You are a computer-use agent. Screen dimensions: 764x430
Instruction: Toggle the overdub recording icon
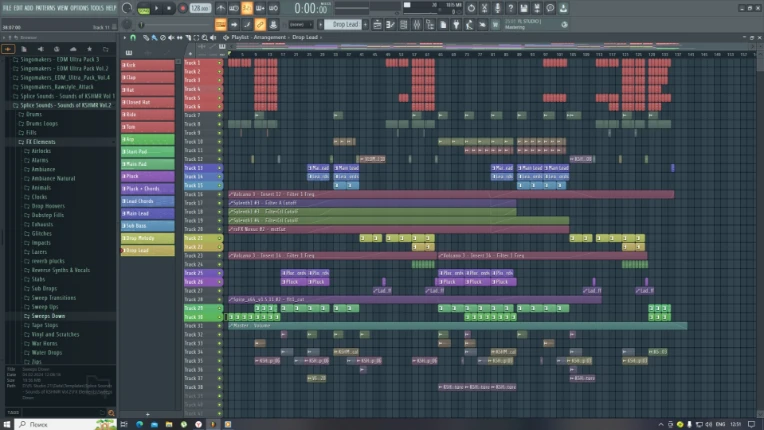tap(260, 8)
